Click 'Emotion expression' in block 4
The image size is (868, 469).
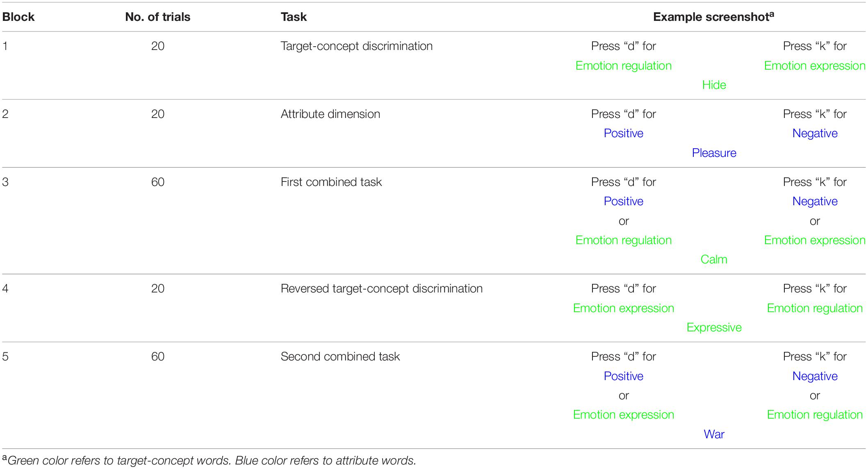point(624,308)
